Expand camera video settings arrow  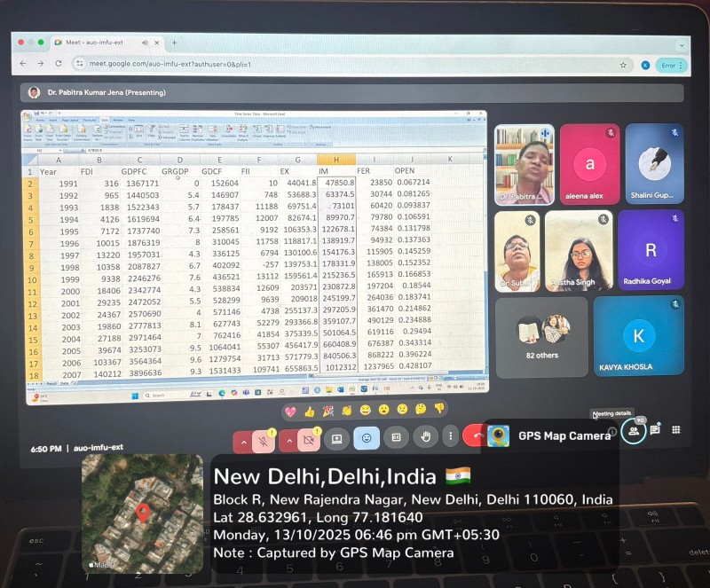point(288,440)
